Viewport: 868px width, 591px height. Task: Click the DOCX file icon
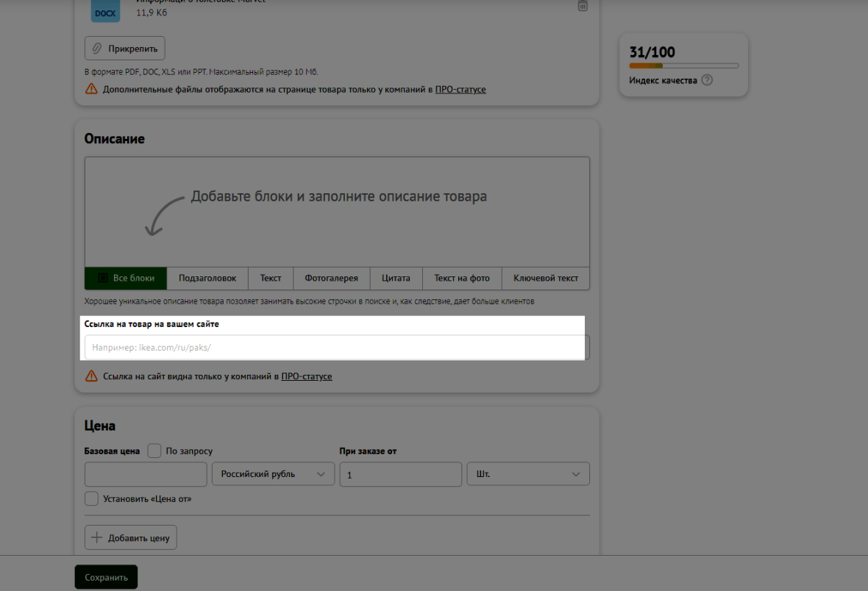coord(105,10)
